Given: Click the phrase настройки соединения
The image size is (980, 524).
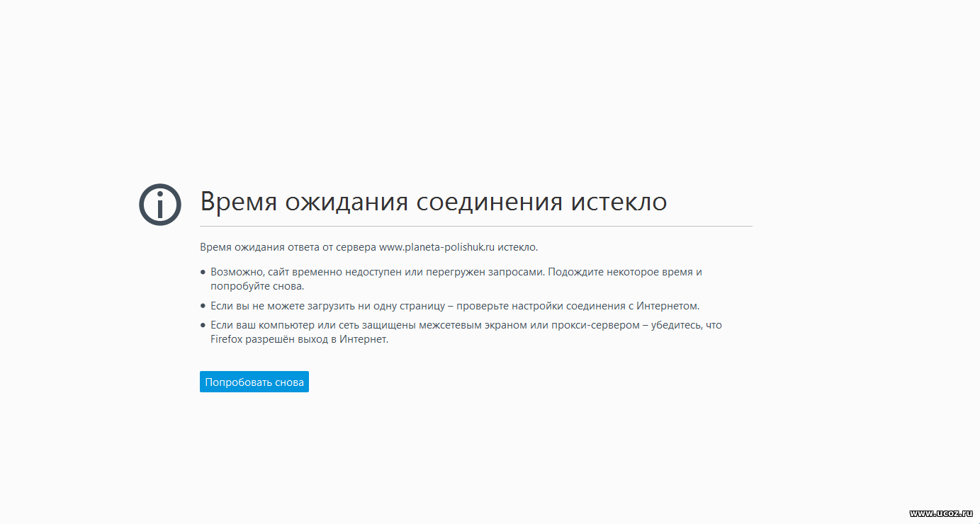Looking at the screenshot, I should coord(556,306).
